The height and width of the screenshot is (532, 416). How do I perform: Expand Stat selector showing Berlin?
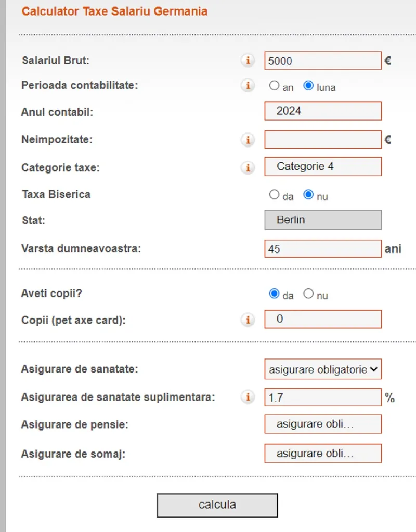[323, 220]
